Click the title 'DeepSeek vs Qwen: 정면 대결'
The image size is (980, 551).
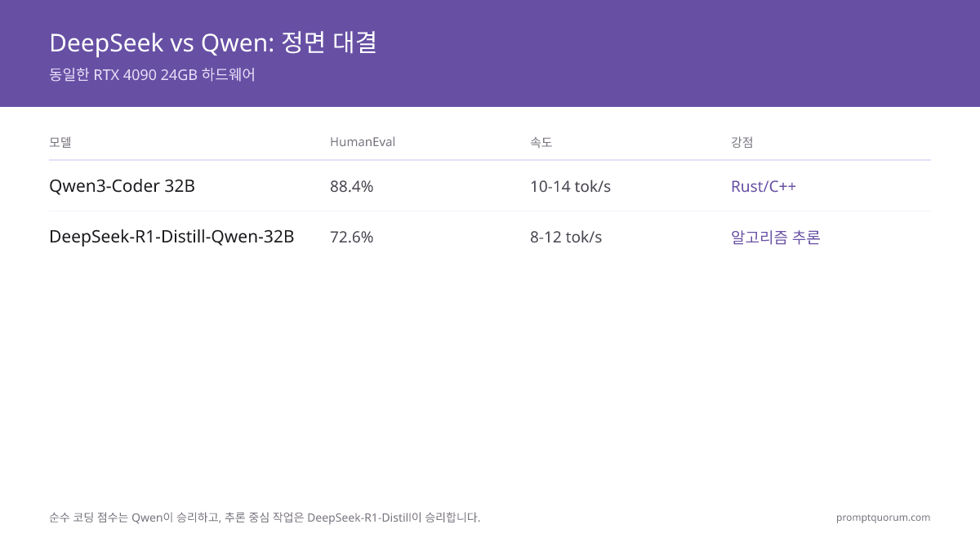coord(213,42)
